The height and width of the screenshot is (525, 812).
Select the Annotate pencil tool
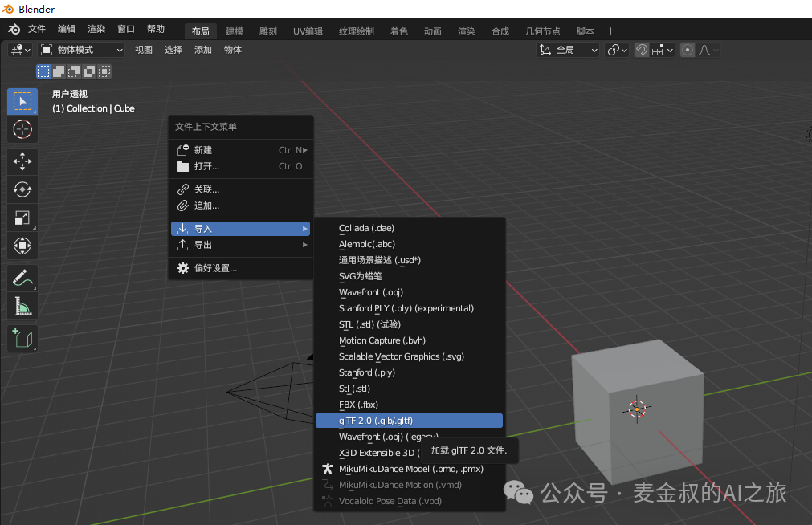pyautogui.click(x=22, y=279)
